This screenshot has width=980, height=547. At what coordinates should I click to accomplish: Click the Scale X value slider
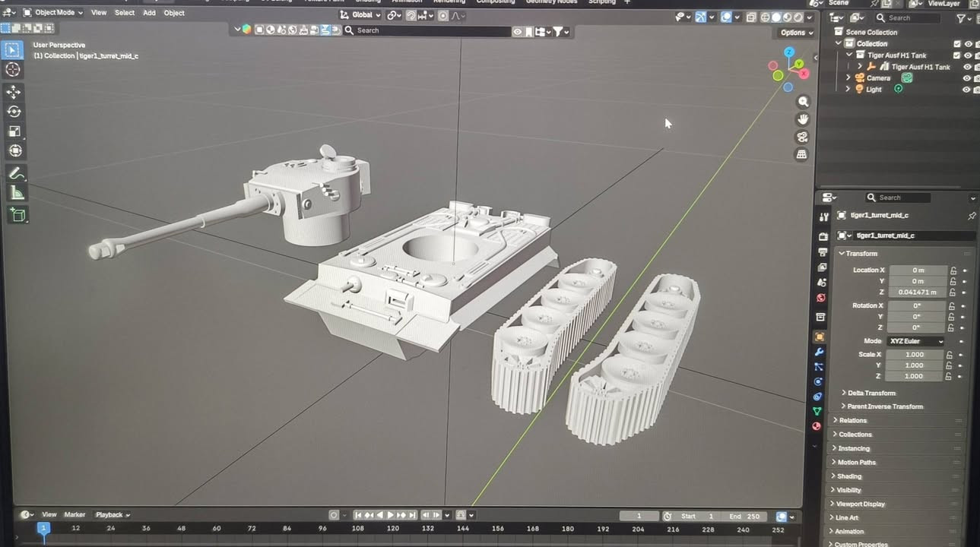click(x=916, y=353)
